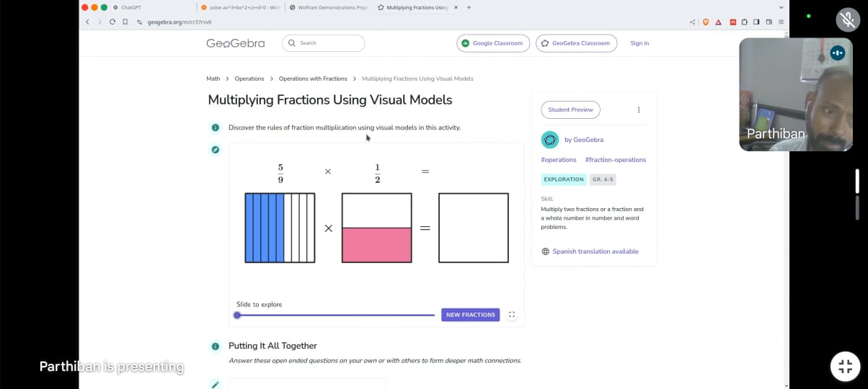Image resolution: width=868 pixels, height=389 pixels.
Task: Click the Sign in link
Action: pos(639,43)
